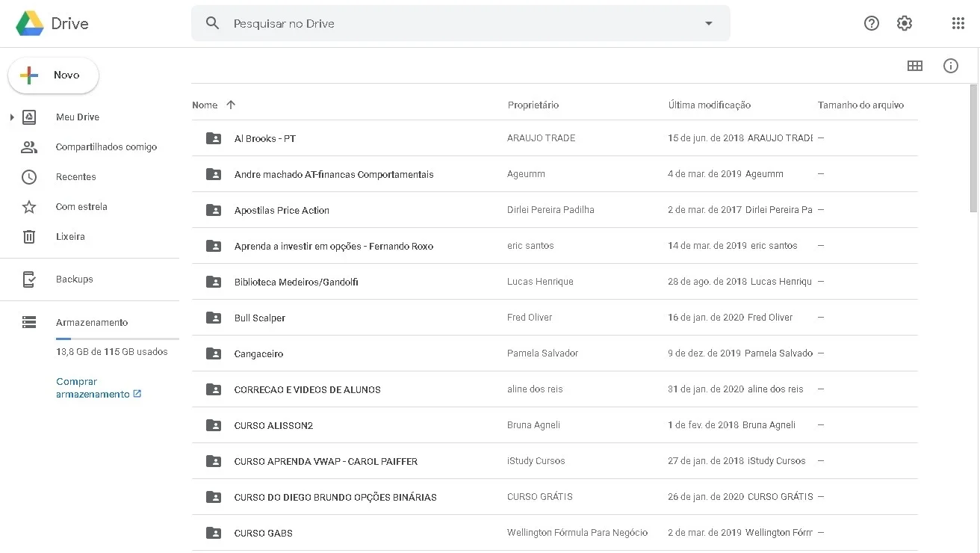
Task: Toggle the Nome sort direction arrow
Action: 231,105
